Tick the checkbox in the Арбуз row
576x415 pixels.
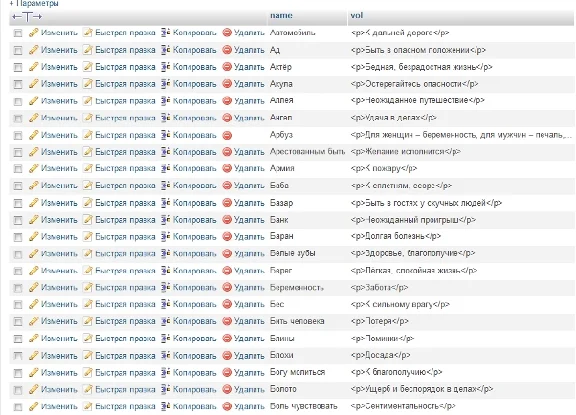[18, 136]
